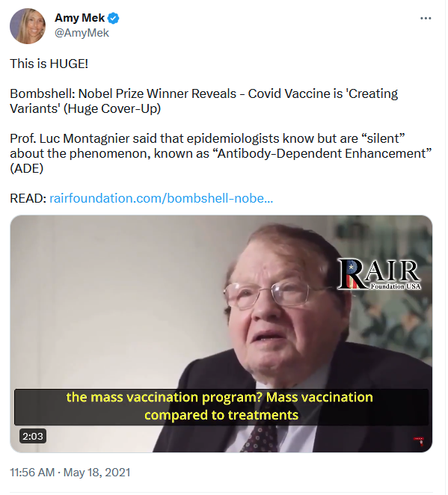Image resolution: width=448 pixels, height=495 pixels.
Task: Open Amy Mek's profile picture
Action: coord(28,26)
